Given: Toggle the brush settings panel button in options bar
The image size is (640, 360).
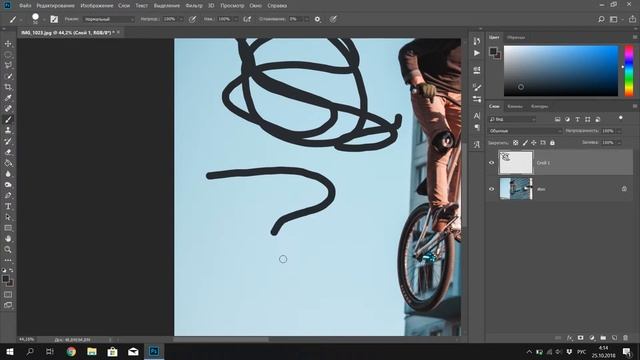Looking at the screenshot, I should tap(54, 19).
